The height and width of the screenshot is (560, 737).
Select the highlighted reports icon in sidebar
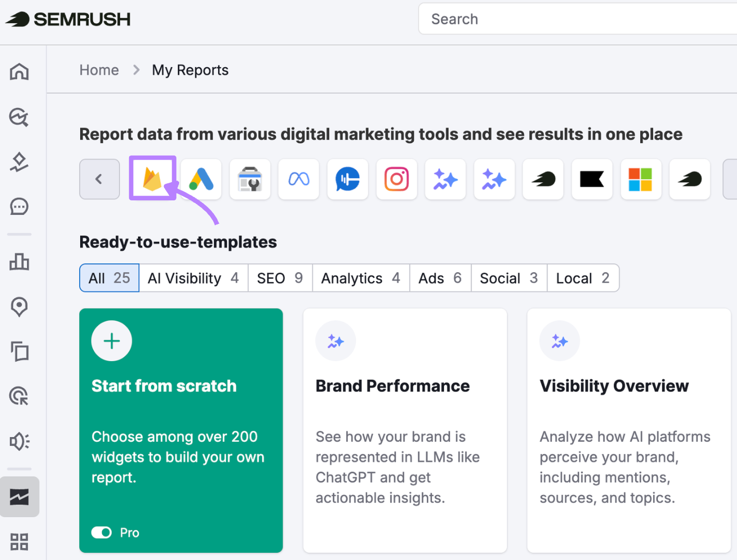tap(19, 497)
